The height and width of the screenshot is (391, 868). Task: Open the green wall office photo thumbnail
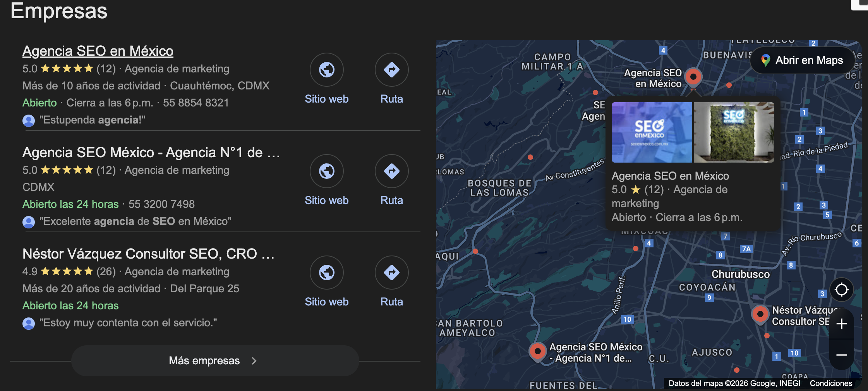[734, 132]
